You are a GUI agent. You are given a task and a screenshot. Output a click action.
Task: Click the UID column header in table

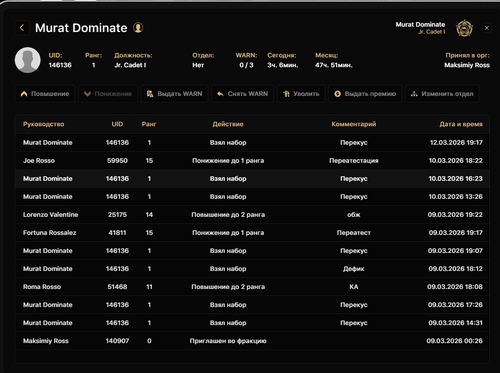coord(117,124)
